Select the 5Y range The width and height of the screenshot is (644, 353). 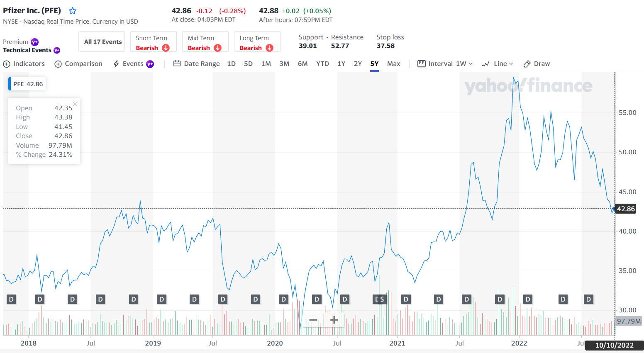point(375,64)
